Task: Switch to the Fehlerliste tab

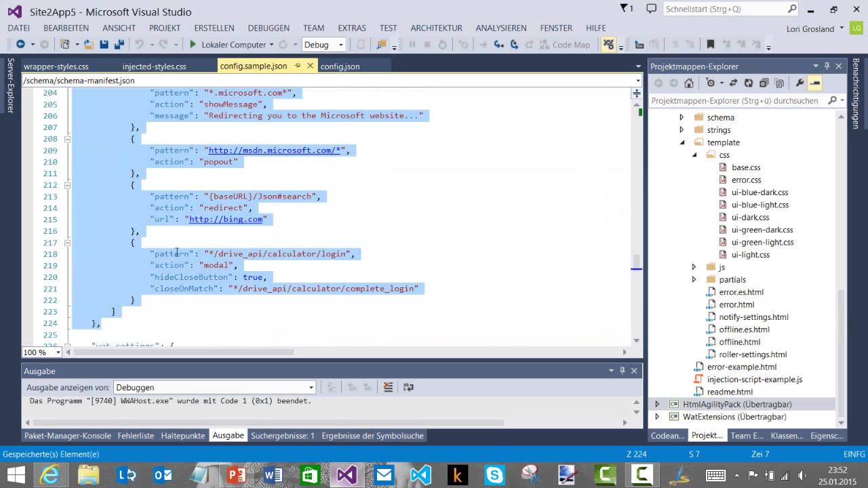Action: [x=136, y=436]
